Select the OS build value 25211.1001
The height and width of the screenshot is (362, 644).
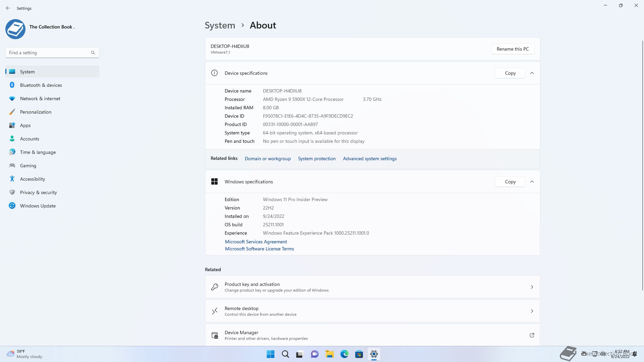coord(273,225)
